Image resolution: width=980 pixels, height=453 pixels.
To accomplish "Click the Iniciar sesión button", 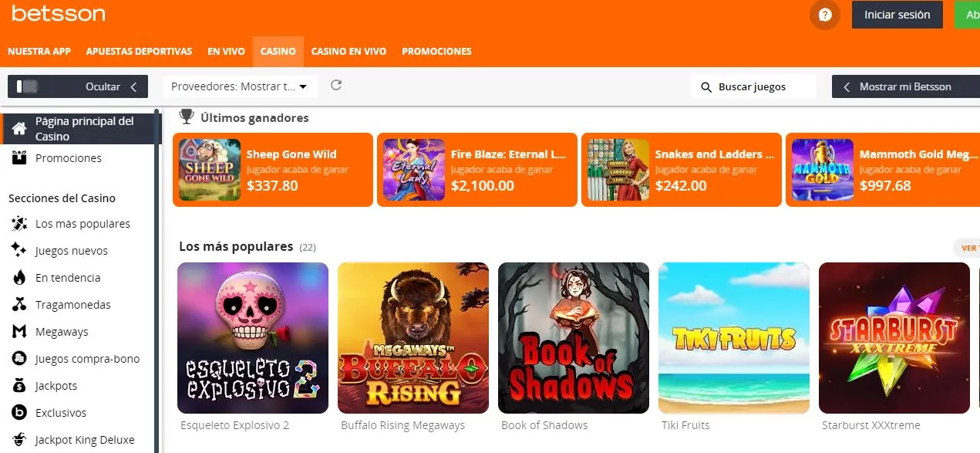I will pos(897,15).
